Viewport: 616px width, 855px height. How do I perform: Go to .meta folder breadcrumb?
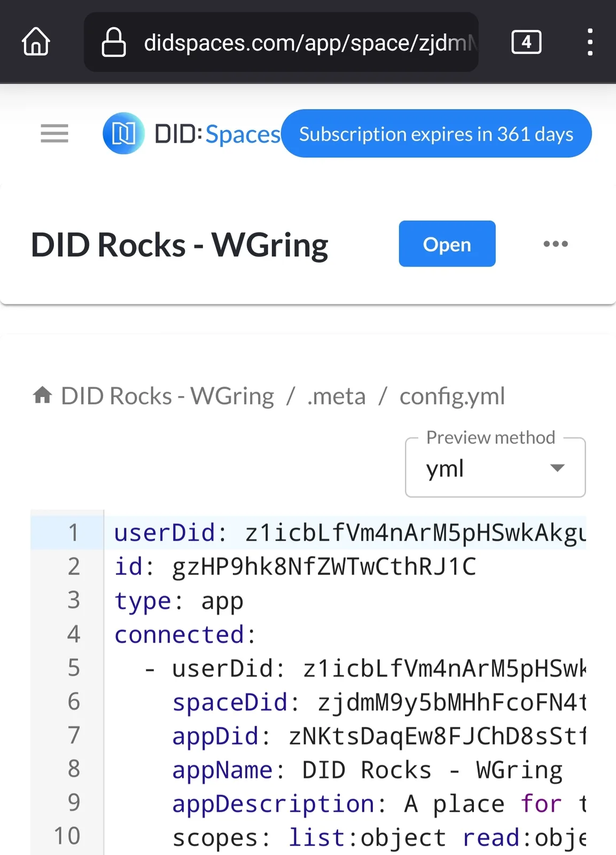pyautogui.click(x=337, y=397)
